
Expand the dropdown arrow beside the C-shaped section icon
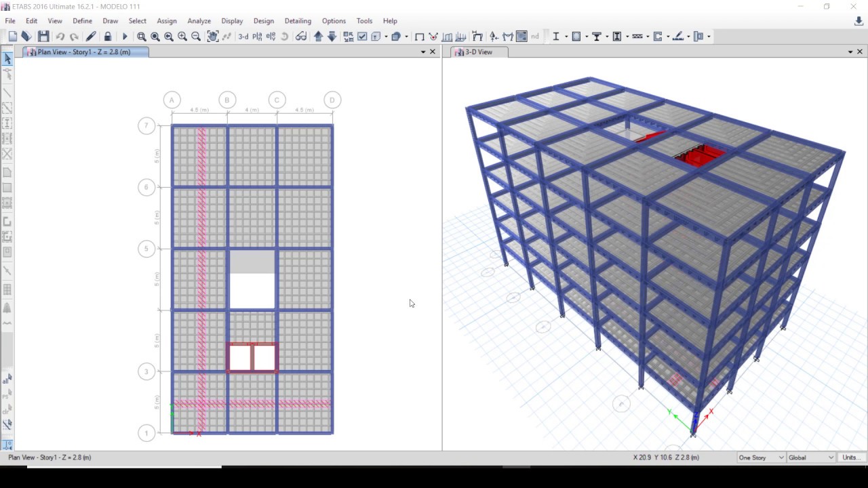click(668, 37)
